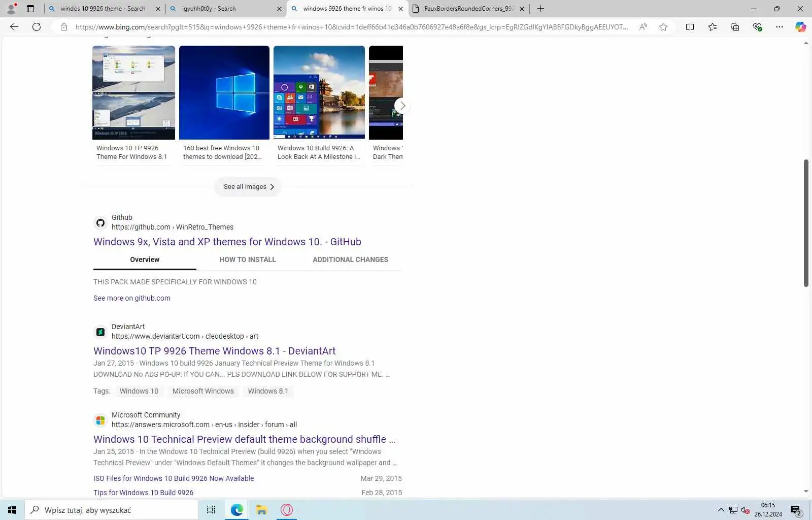
Task: Open Browser essentials heart icon
Action: pos(757,27)
